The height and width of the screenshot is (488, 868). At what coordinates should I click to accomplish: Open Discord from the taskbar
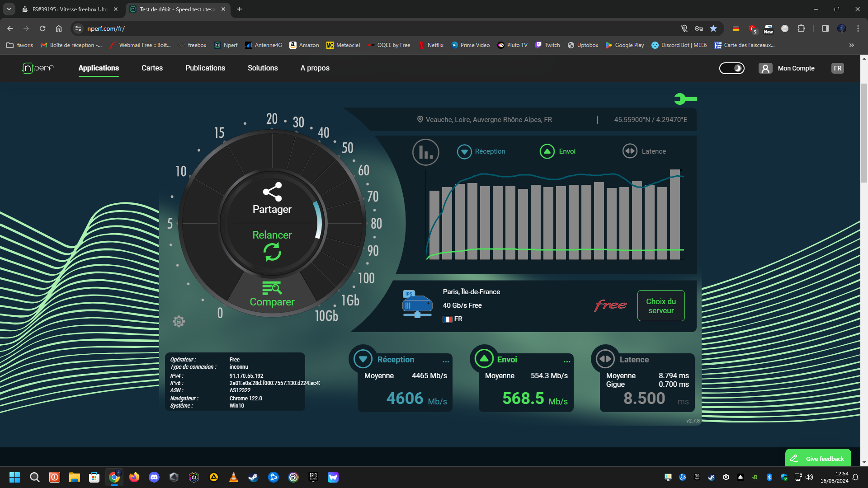(154, 477)
